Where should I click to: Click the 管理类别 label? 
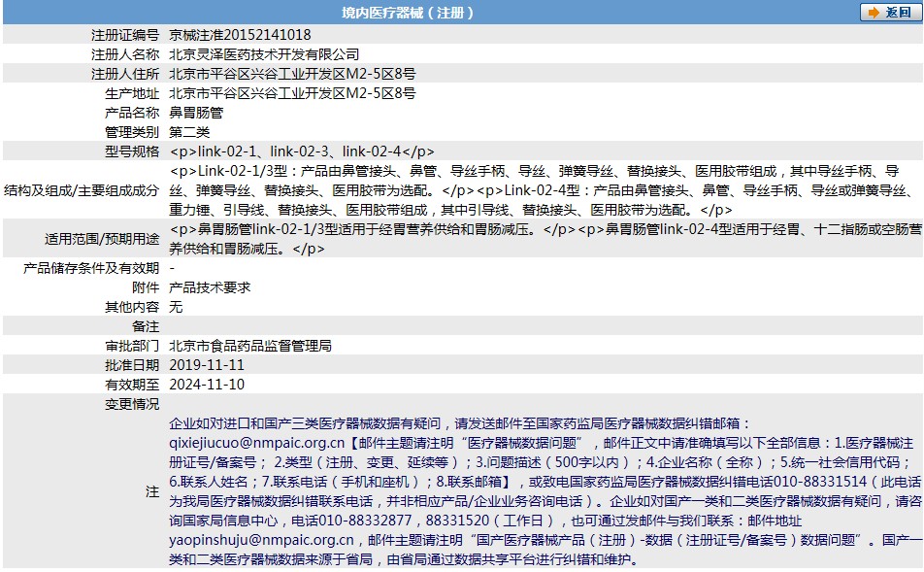(x=132, y=132)
